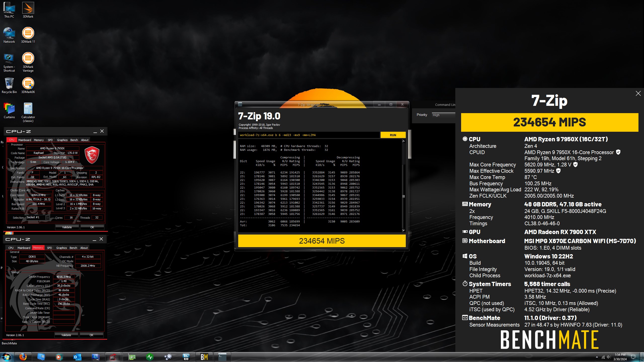
Task: Click the network tray icon
Action: pyautogui.click(x=603, y=357)
